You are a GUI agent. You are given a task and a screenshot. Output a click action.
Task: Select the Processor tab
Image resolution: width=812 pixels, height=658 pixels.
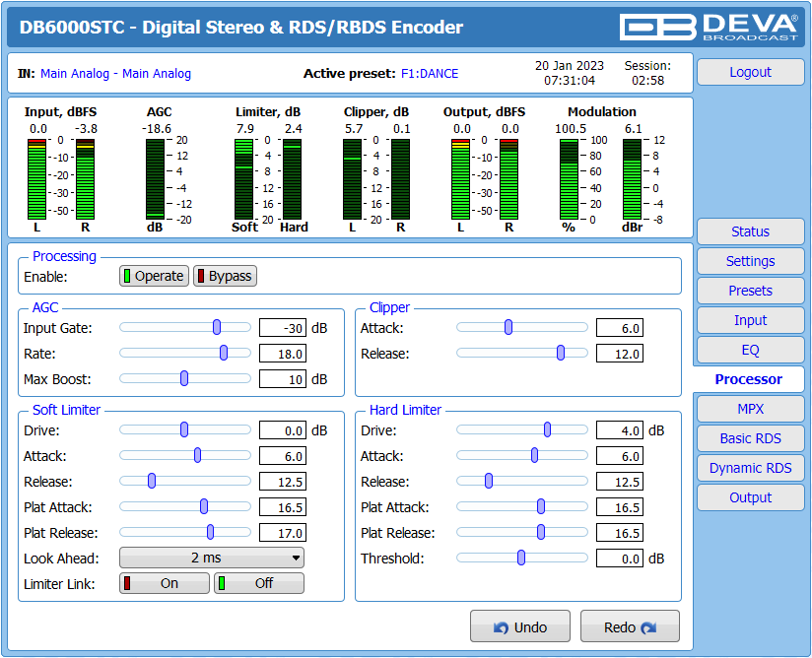[749, 379]
